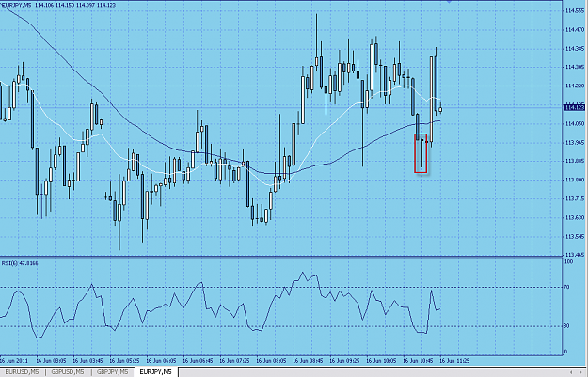Click the 16 Jun 09:25 time label

coord(345,361)
